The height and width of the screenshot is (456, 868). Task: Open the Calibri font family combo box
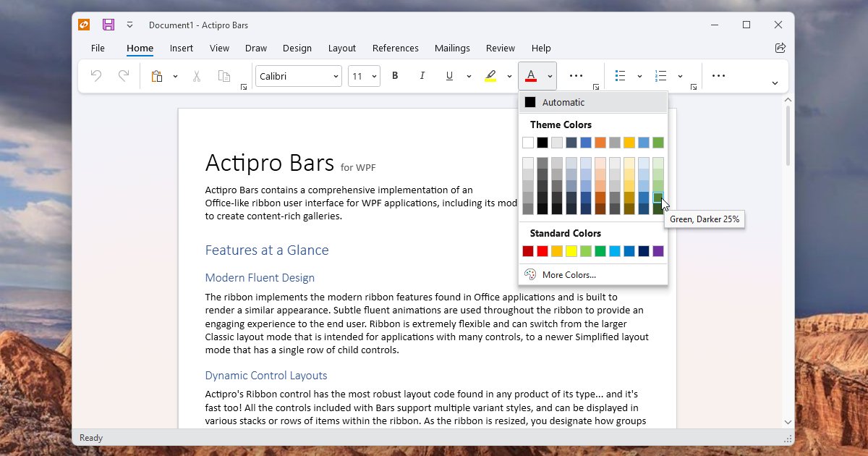point(298,76)
